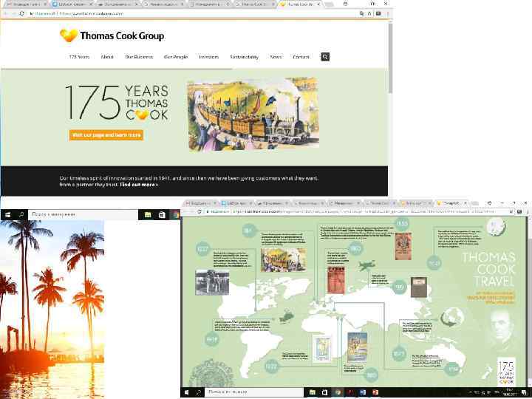Click the Thomas Cook Travel heading text
The width and height of the screenshot is (532, 399).
[488, 270]
